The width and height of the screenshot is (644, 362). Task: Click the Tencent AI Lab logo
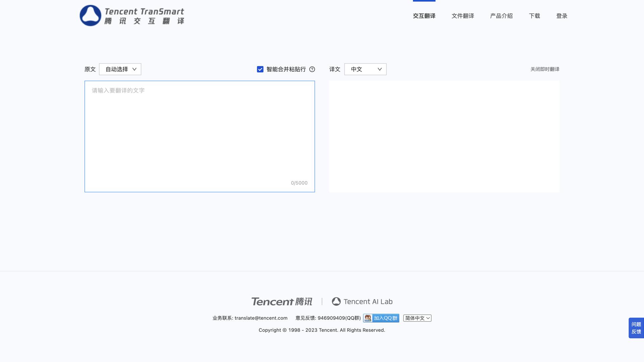[362, 302]
